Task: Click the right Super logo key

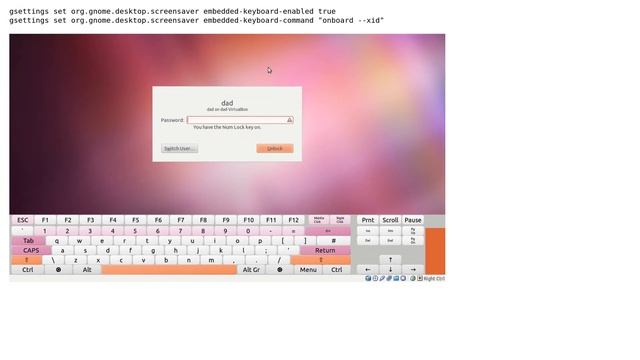Action: (280, 270)
